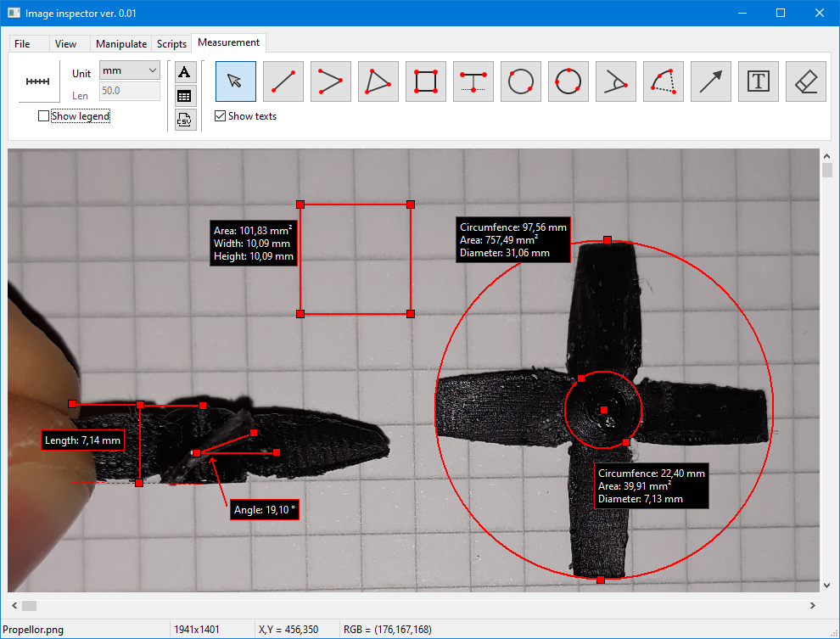Screen dimensions: 840x639
Task: Switch to the Manipulate tab
Action: [121, 44]
